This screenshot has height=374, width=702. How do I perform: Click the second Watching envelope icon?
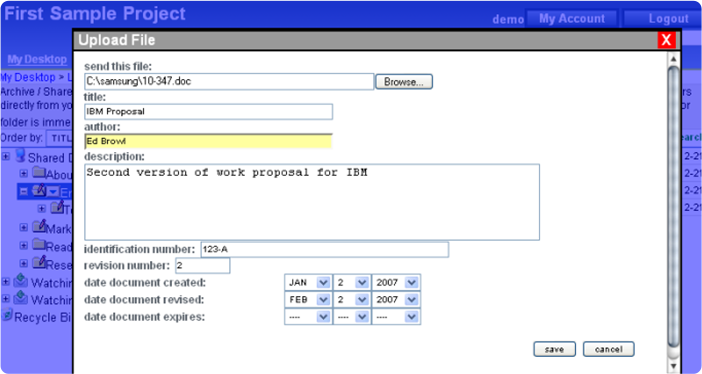click(x=21, y=298)
